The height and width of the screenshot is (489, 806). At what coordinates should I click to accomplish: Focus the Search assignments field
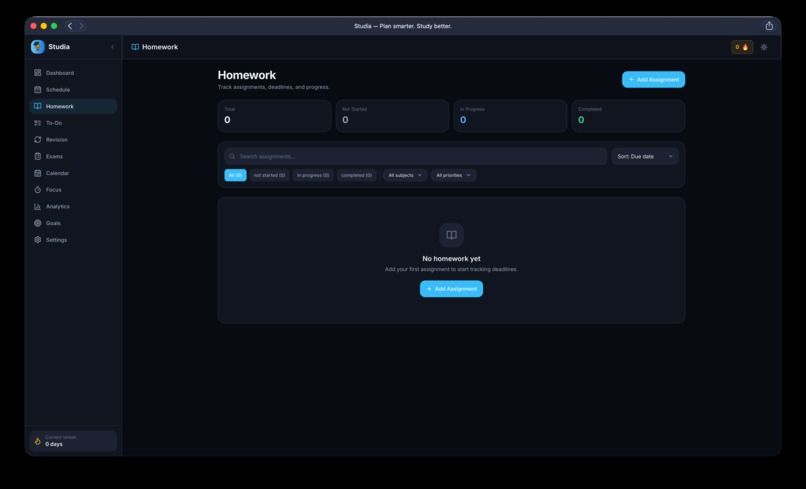coord(415,156)
